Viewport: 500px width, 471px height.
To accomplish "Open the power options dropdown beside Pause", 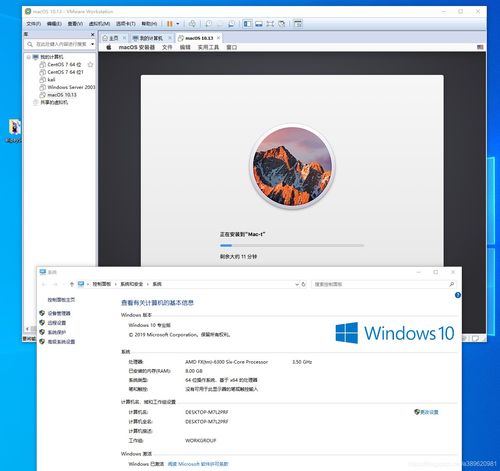I will (x=178, y=24).
